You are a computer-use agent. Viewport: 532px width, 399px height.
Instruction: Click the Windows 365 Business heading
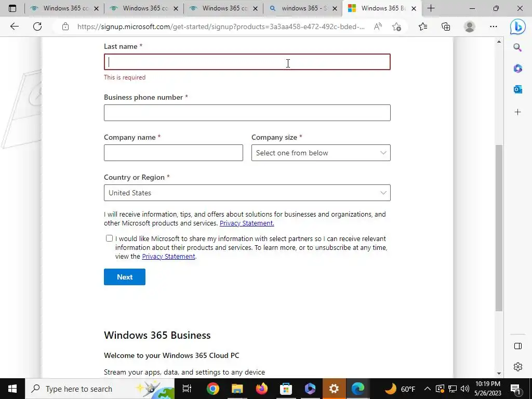click(157, 335)
